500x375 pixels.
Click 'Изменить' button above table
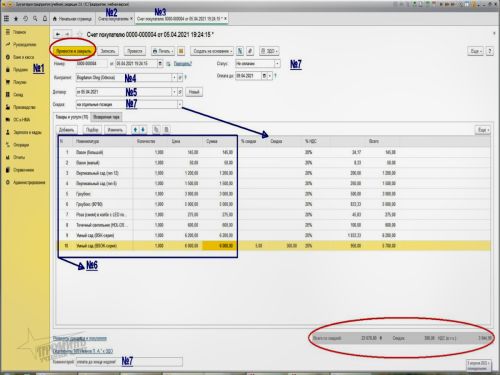[x=115, y=130]
